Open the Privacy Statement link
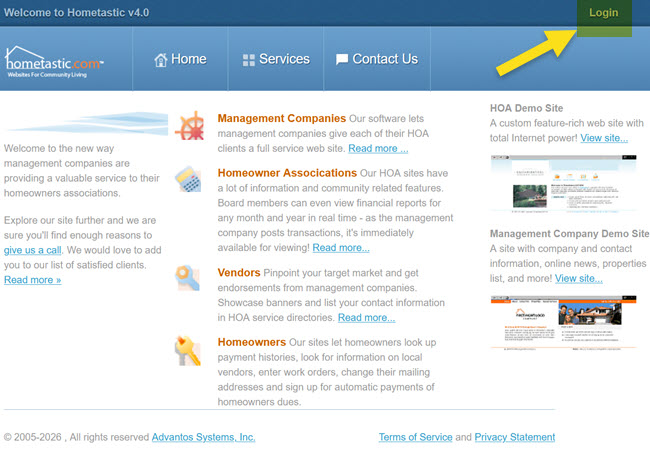 pos(514,437)
